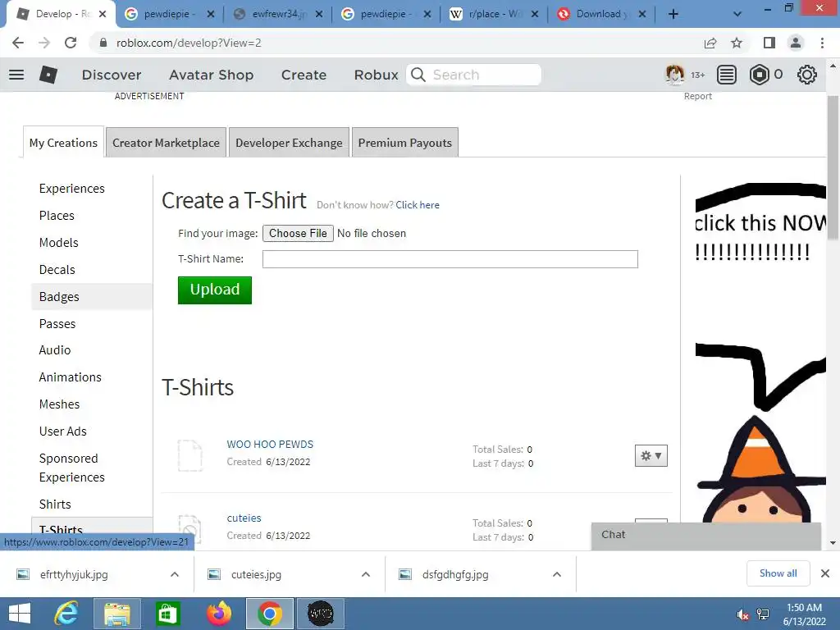Focus the Roblox search box
The width and height of the screenshot is (840, 630).
(x=473, y=75)
